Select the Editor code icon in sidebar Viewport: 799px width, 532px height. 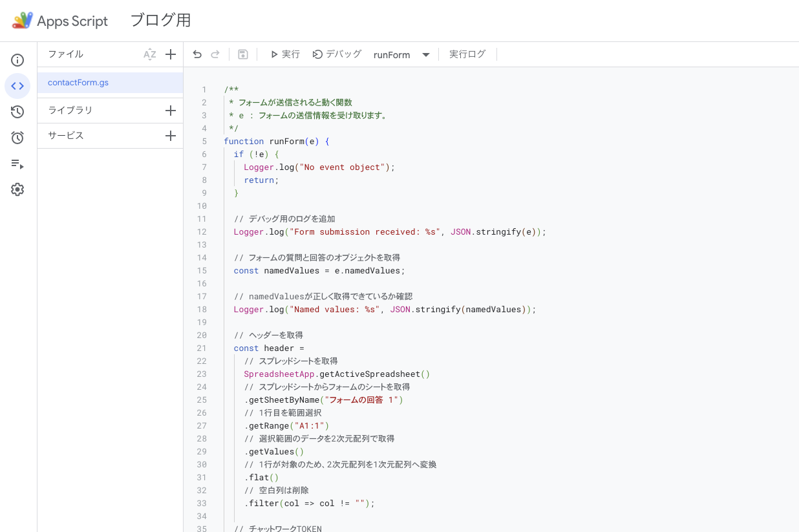pyautogui.click(x=17, y=86)
